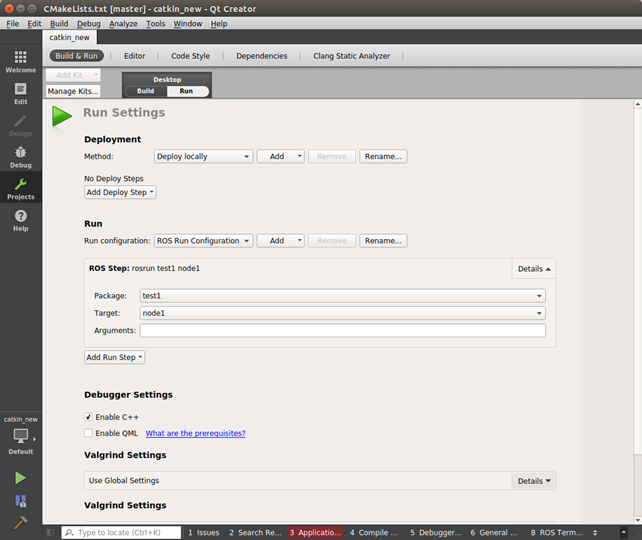The width and height of the screenshot is (642, 540).
Task: Open the 6 General Messages pane
Action: coord(494,532)
